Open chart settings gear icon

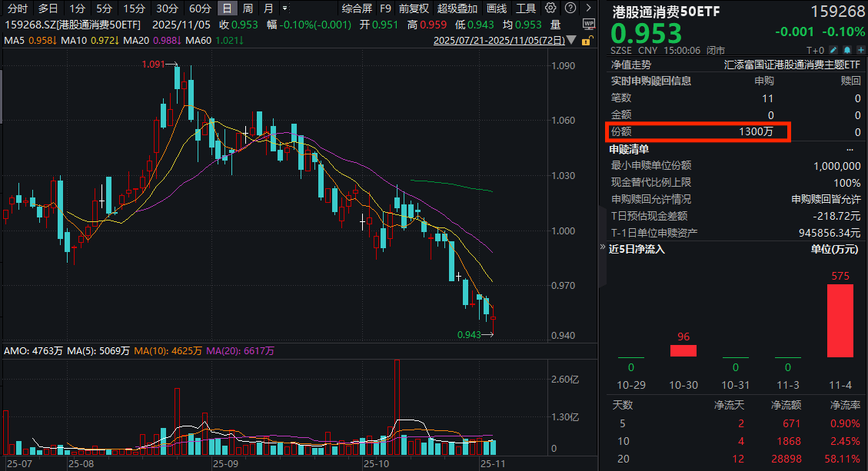(550, 8)
